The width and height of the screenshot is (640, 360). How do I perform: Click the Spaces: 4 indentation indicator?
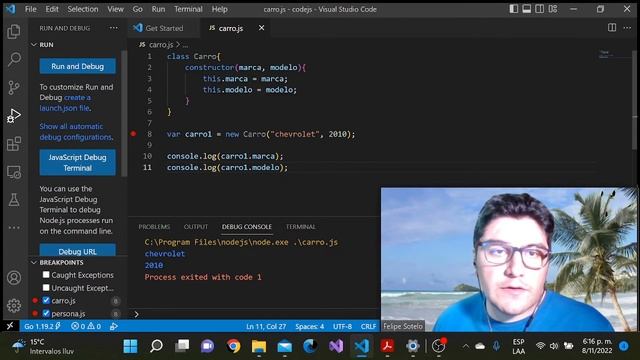point(310,327)
